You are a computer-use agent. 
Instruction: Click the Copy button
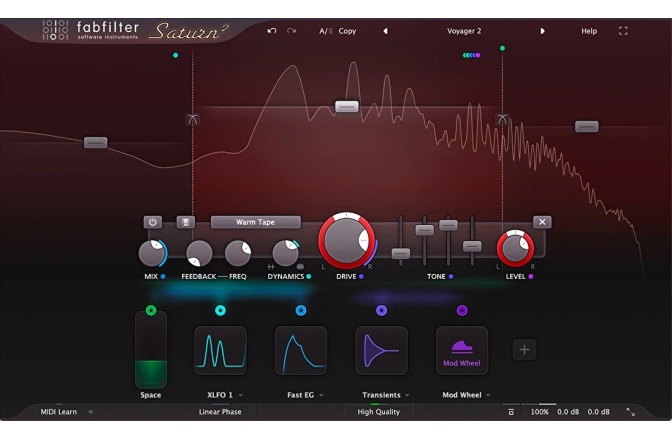(347, 31)
